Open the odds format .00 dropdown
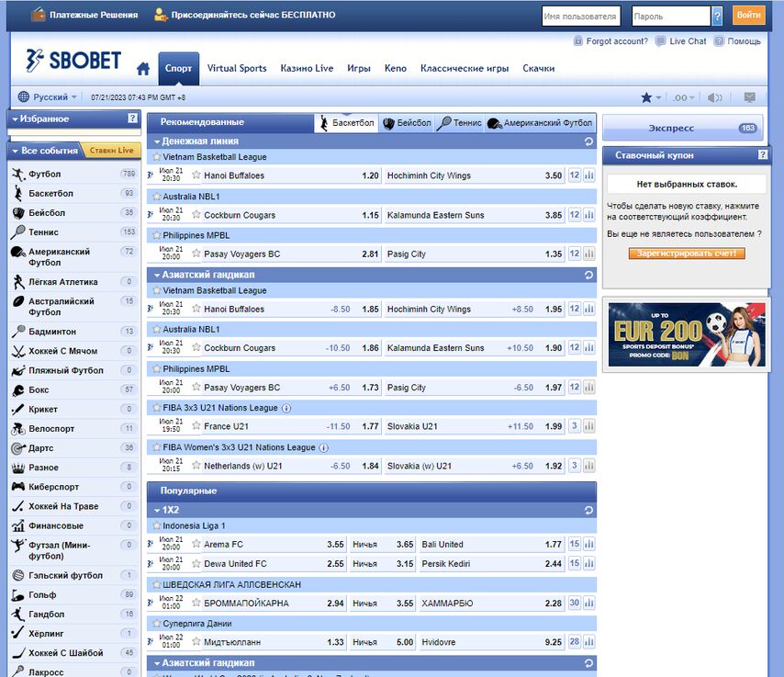Viewport: 784px width, 677px height. 683,97
